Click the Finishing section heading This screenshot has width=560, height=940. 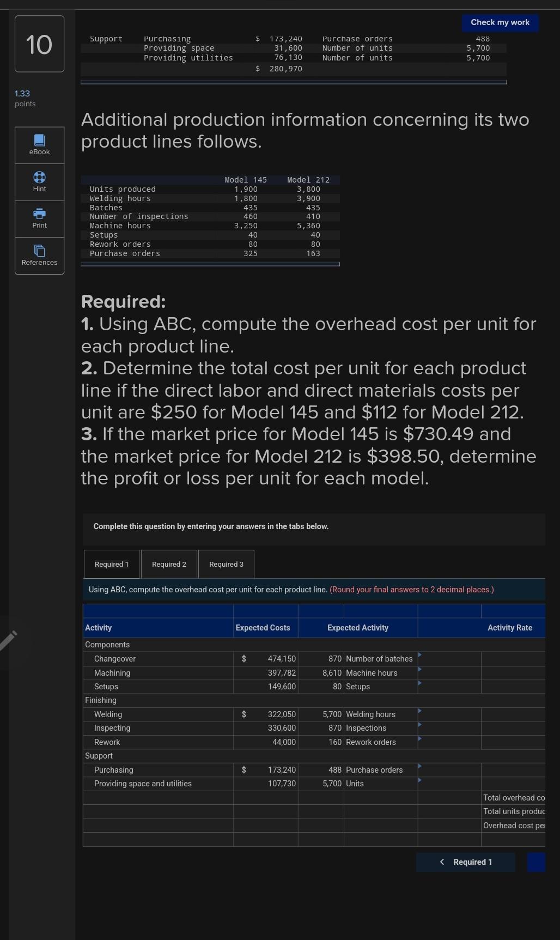pos(101,700)
